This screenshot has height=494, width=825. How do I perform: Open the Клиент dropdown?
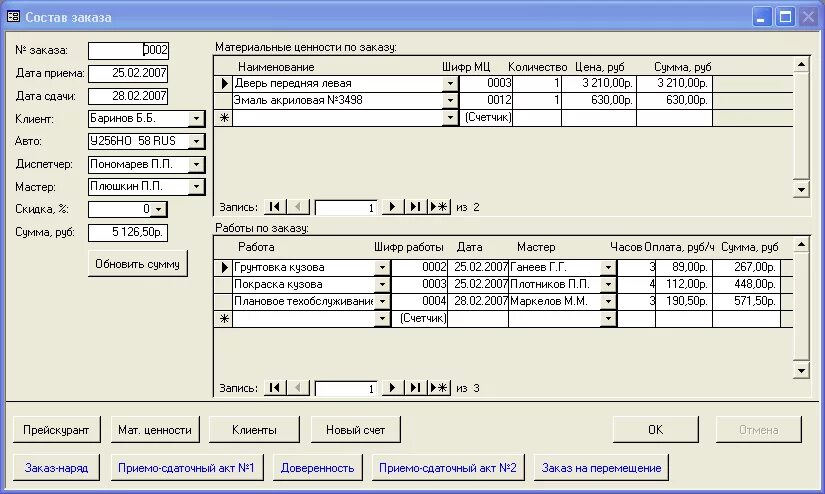(x=196, y=118)
